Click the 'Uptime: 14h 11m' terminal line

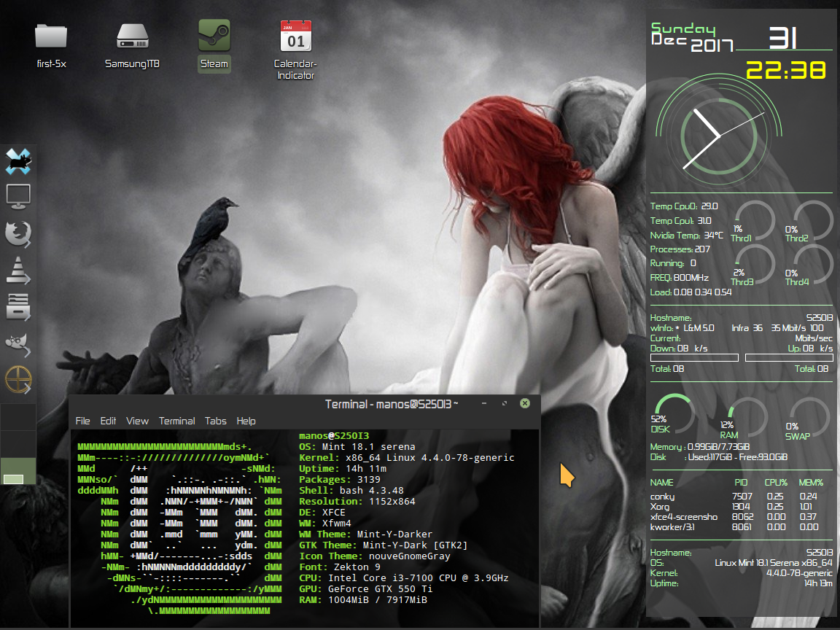point(343,469)
